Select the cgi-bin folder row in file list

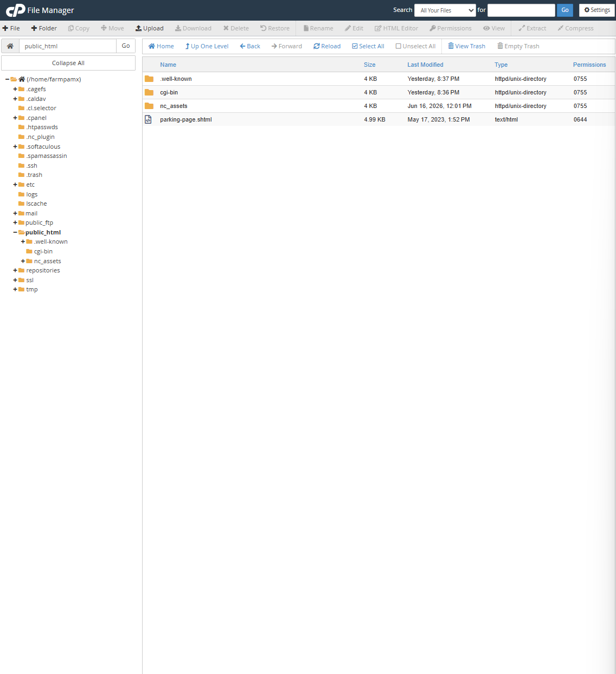(378, 92)
